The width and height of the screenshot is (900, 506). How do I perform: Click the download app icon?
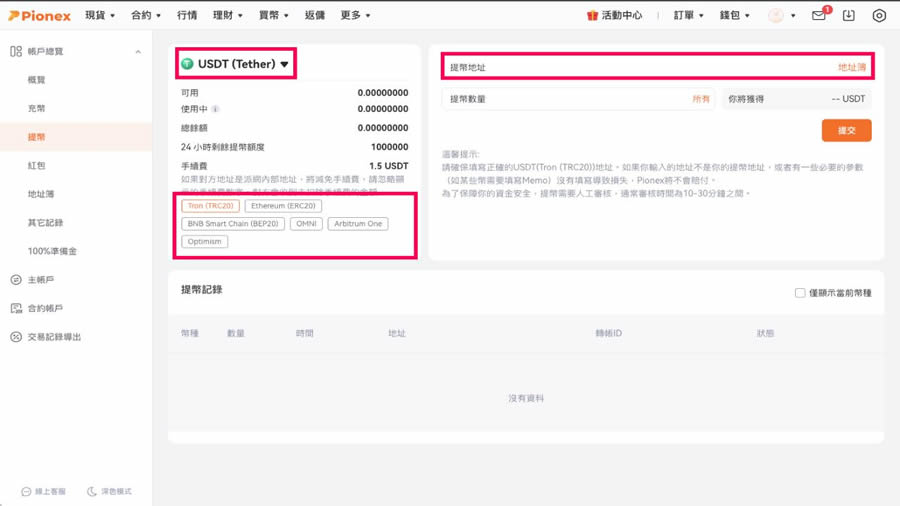click(849, 16)
